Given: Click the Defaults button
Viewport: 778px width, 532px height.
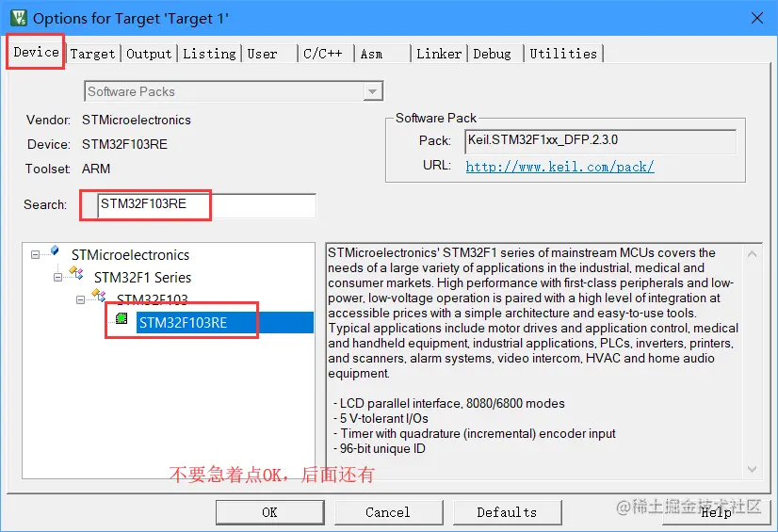Looking at the screenshot, I should point(507,512).
